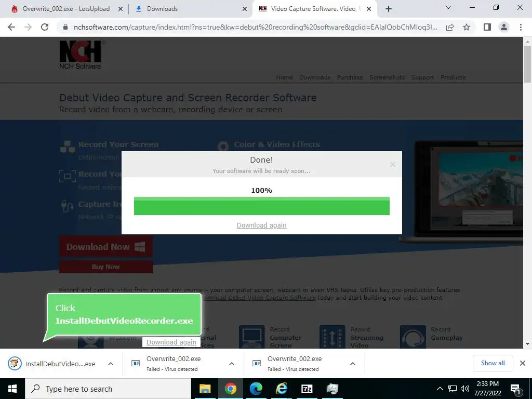
Task: Close the Overwrite_002.exe - LetsUpload tab
Action: (x=121, y=9)
